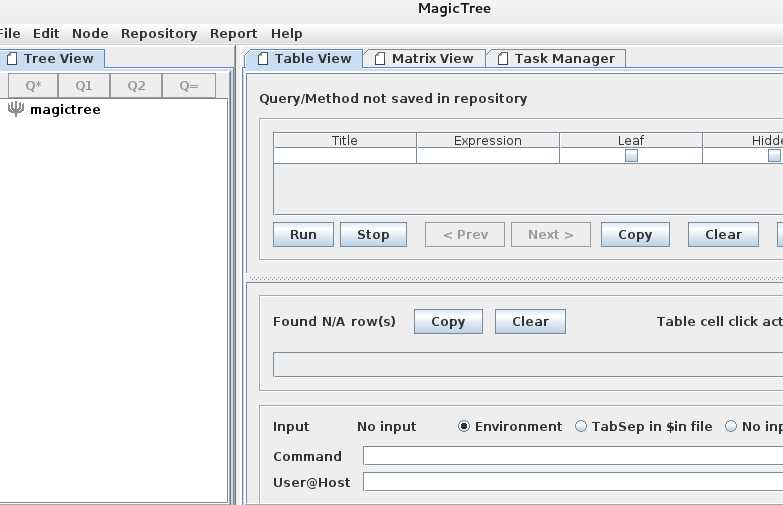Screen dimensions: 783x505
Task: Click Clear button in query panel
Action: (x=723, y=235)
